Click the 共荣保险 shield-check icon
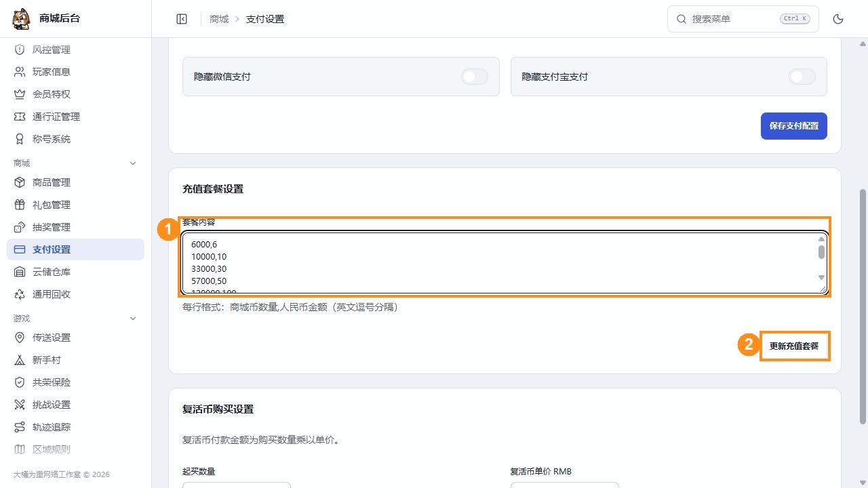This screenshot has height=488, width=868. pos(20,382)
